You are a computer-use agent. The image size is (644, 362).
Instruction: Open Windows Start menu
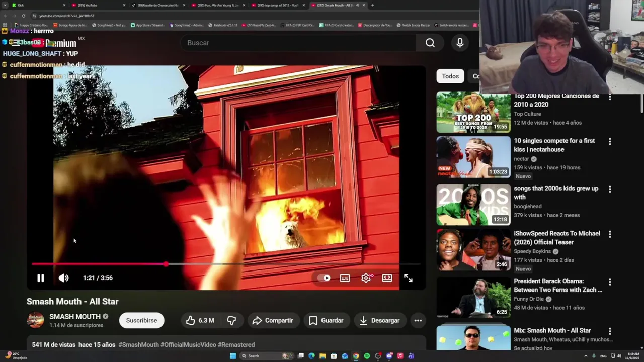(x=233, y=356)
